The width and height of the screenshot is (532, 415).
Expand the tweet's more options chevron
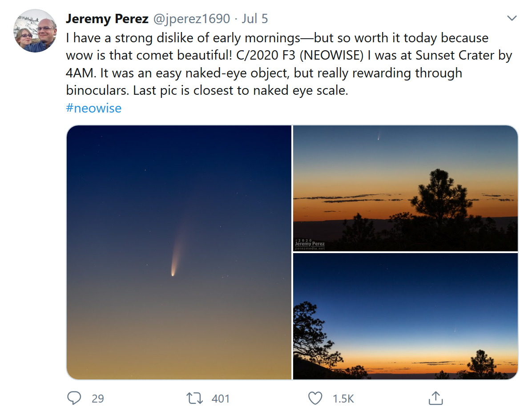point(512,19)
